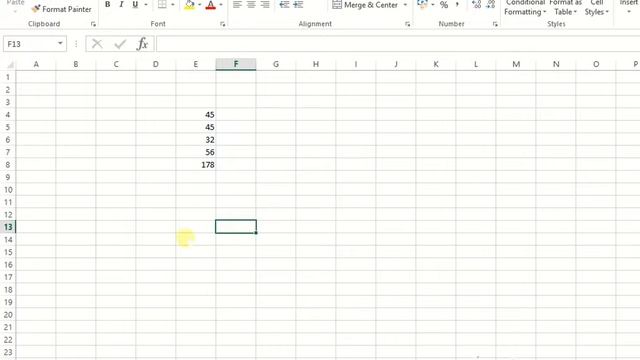This screenshot has height=360, width=640.
Task: Click the Increase Decimal icon
Action: [476, 5]
